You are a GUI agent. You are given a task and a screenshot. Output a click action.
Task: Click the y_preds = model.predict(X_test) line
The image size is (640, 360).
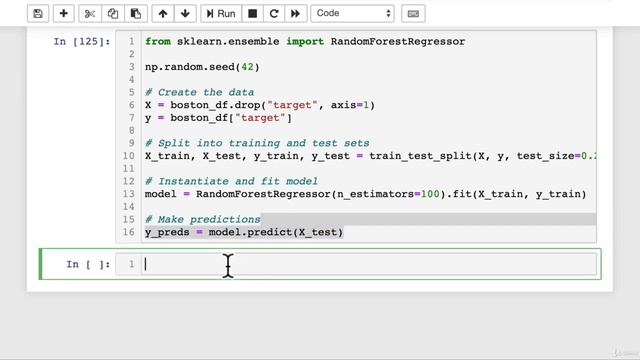(x=244, y=232)
